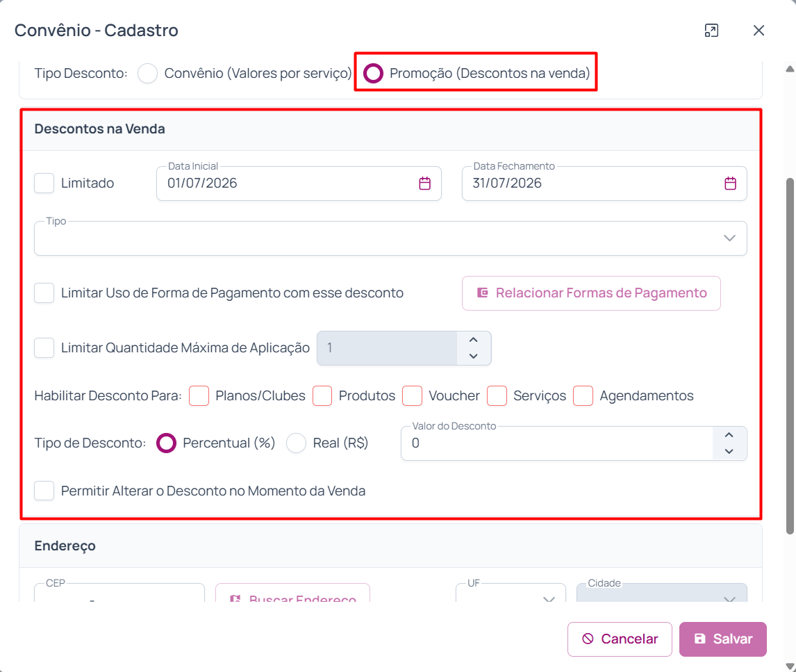
Task: Open the UF dropdown
Action: click(511, 593)
